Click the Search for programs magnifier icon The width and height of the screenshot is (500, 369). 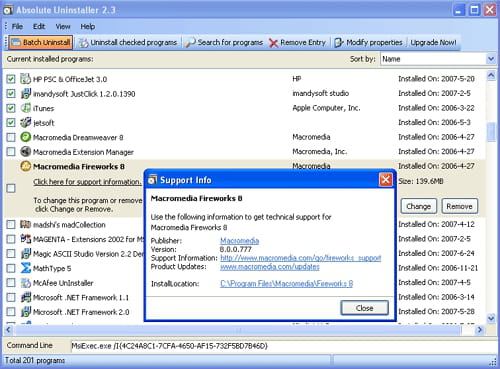[190, 43]
